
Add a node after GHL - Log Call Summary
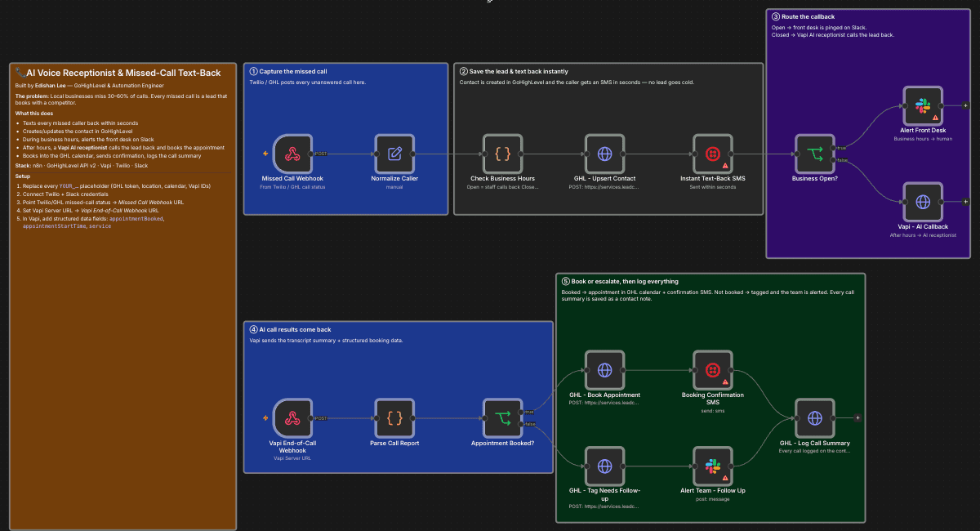(857, 418)
